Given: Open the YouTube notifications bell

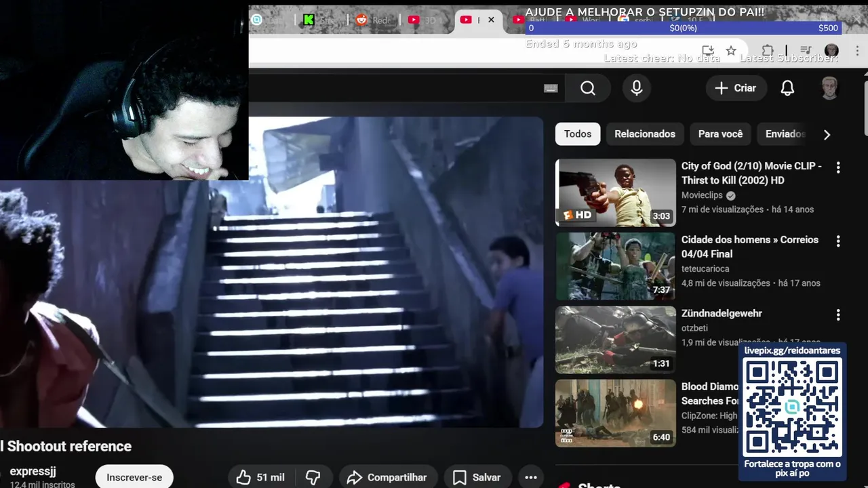Looking at the screenshot, I should point(787,88).
